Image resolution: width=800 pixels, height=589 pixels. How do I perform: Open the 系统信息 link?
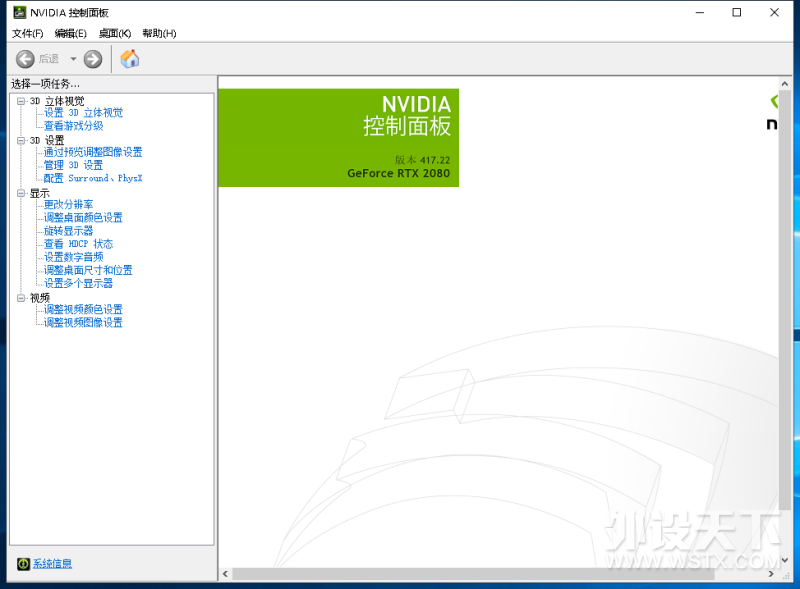(53, 563)
